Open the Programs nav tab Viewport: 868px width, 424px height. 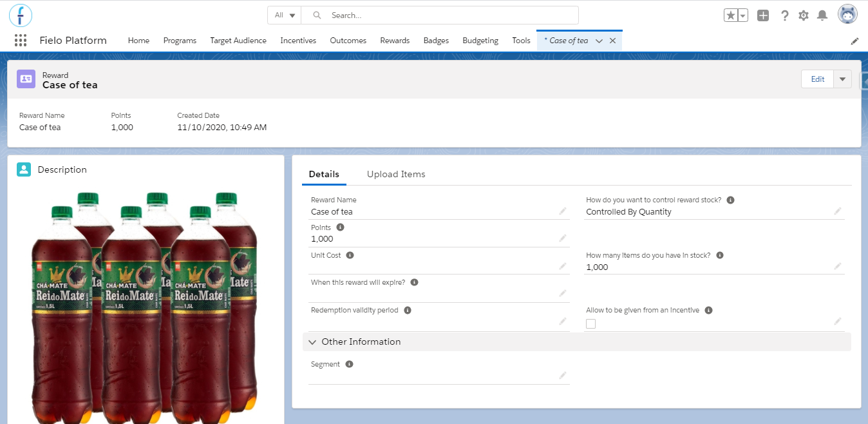180,41
